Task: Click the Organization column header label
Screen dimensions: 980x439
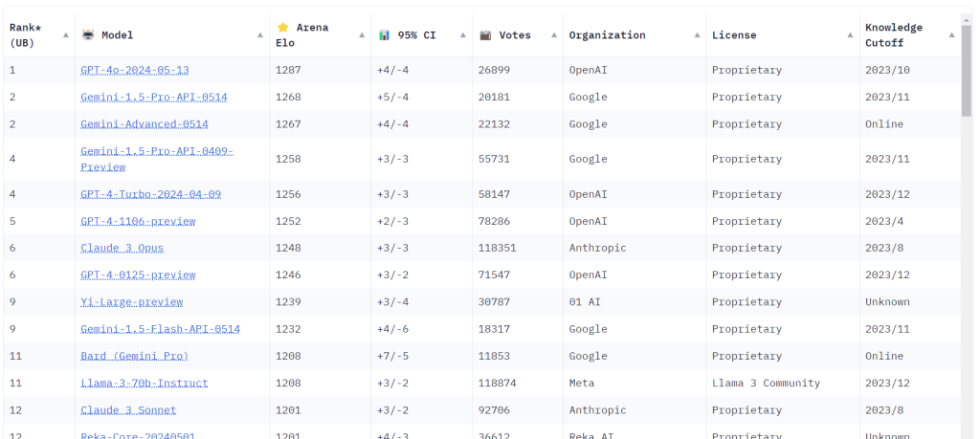Action: click(607, 35)
